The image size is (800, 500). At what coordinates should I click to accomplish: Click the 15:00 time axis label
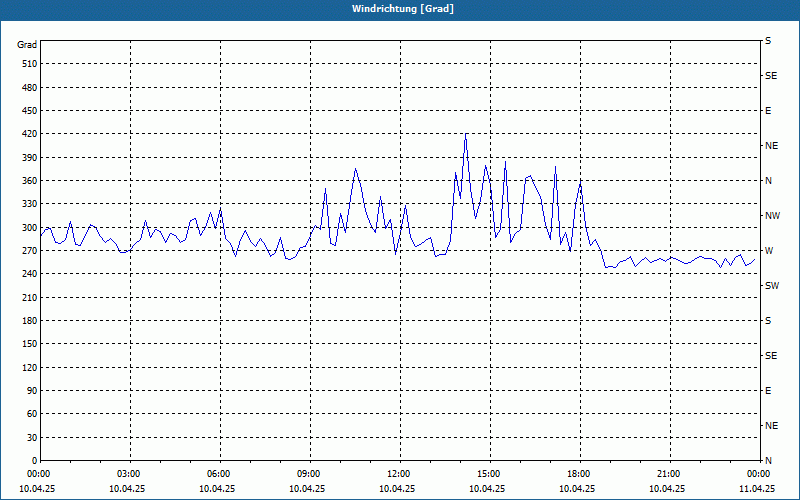tap(490, 474)
